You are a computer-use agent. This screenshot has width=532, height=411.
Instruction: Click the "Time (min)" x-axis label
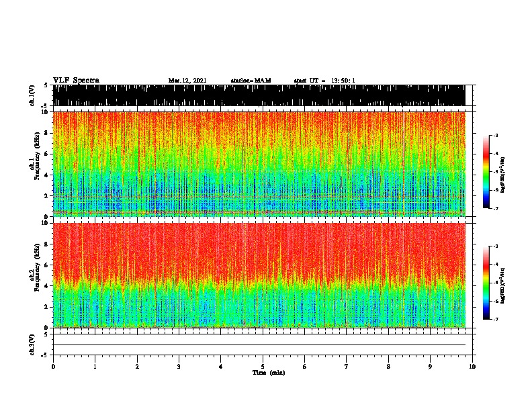tap(269, 373)
